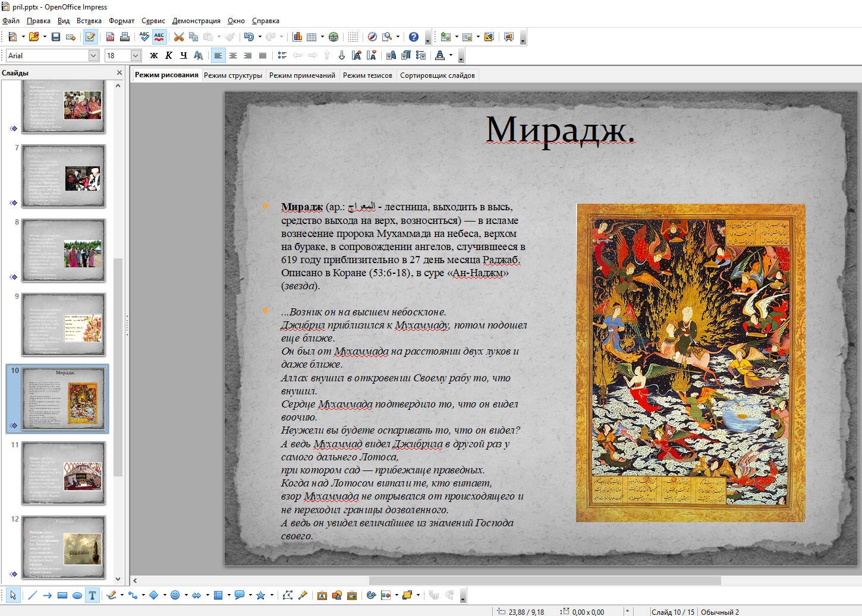The image size is (862, 616).
Task: Open the Вставка menu
Action: pos(89,21)
